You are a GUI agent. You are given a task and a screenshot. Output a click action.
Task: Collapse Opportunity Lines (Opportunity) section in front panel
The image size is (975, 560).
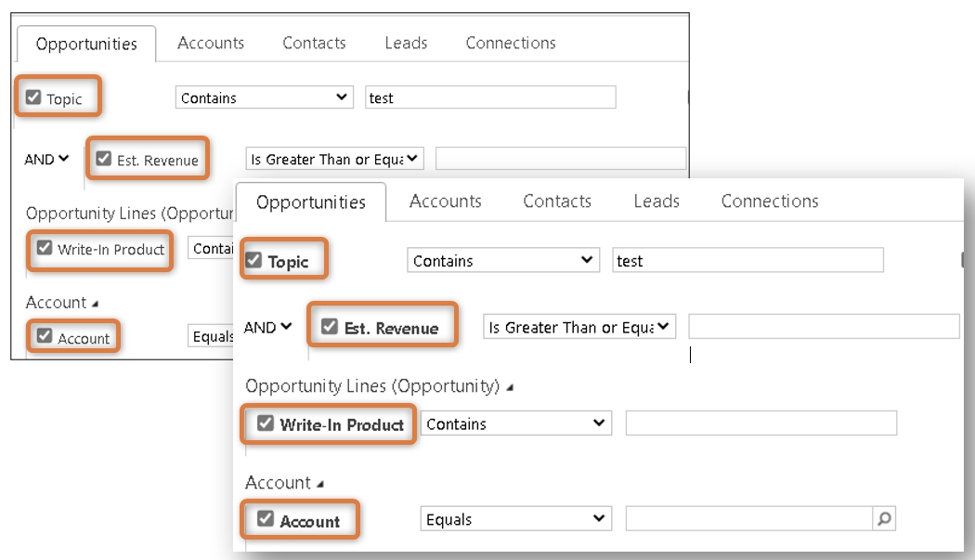[x=508, y=386]
